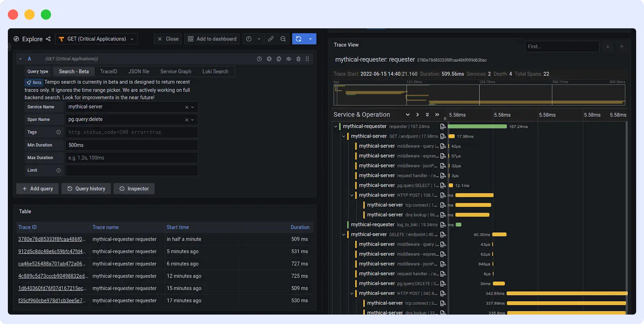
Task: Click the zoom out magnifier icon
Action: coord(283,39)
